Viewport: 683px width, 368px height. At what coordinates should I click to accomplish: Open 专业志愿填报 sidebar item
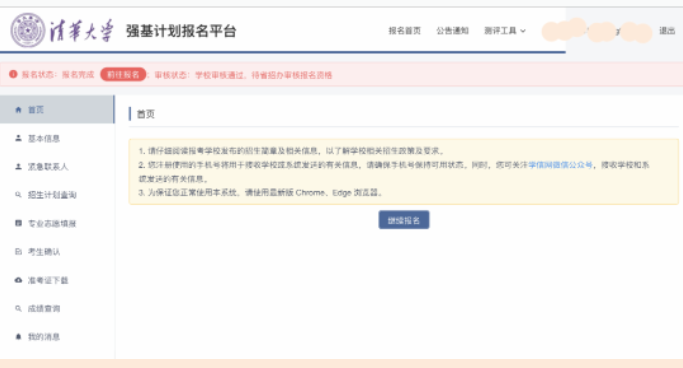tap(57, 223)
